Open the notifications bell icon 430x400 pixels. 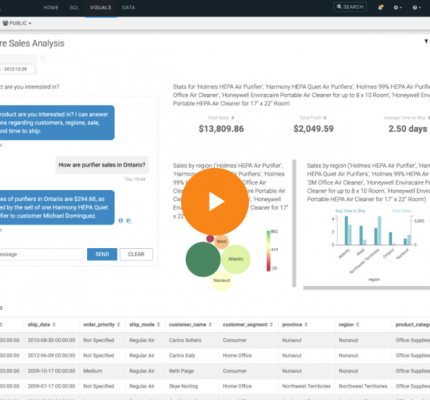380,7
